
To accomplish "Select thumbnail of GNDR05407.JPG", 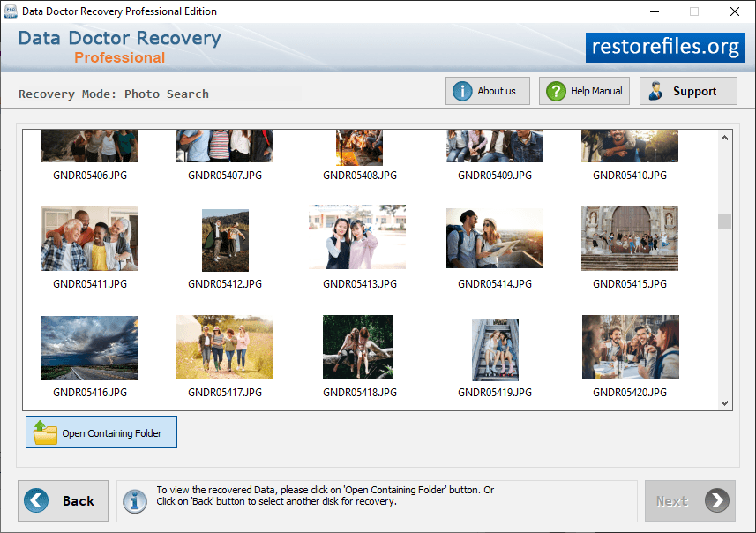I will click(x=225, y=146).
